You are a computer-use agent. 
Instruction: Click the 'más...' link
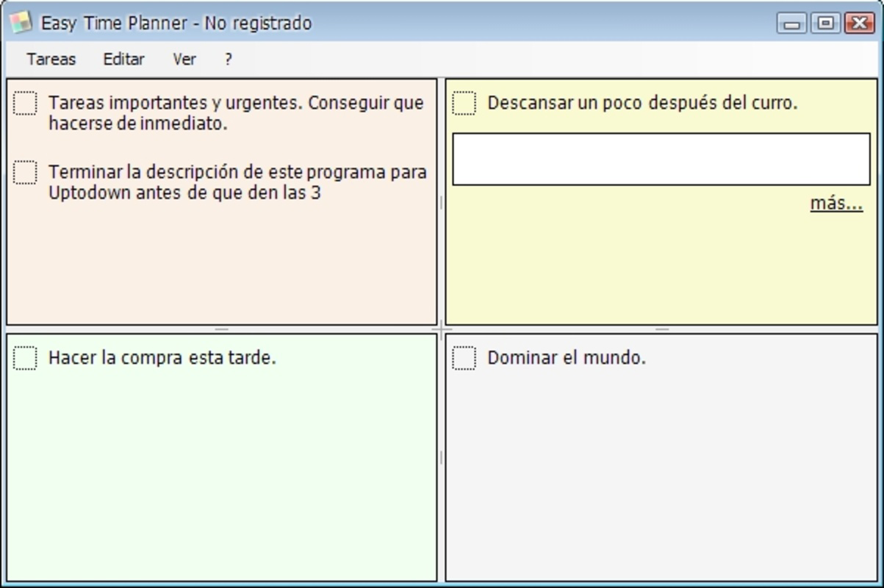click(836, 203)
